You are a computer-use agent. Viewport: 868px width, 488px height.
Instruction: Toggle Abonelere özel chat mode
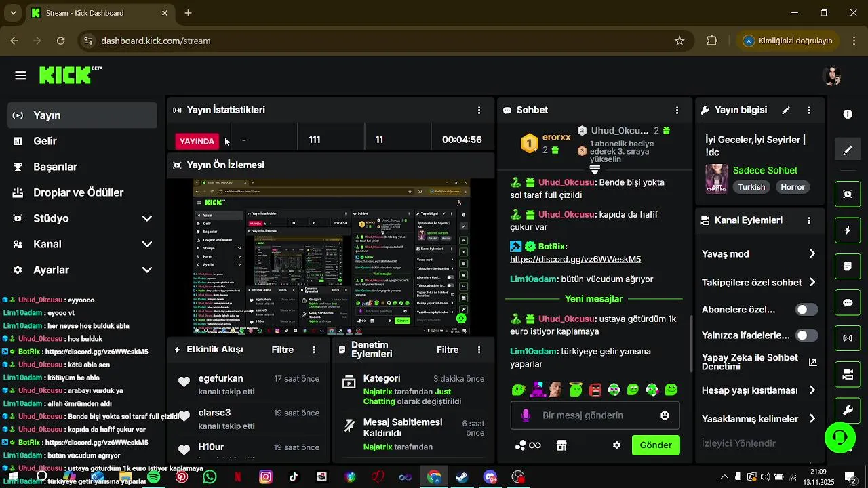806,310
